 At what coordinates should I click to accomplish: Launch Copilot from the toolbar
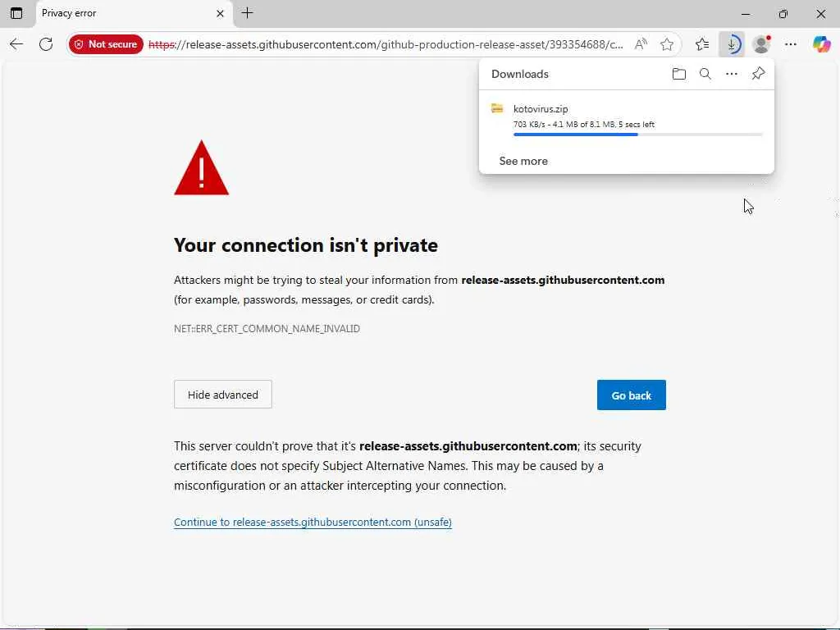pos(821,44)
